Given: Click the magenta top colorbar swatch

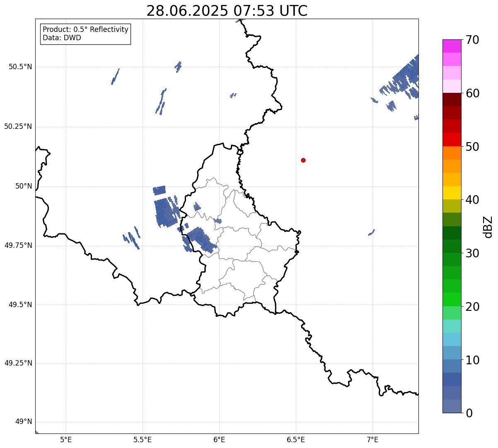Looking at the screenshot, I should pyautogui.click(x=452, y=46).
